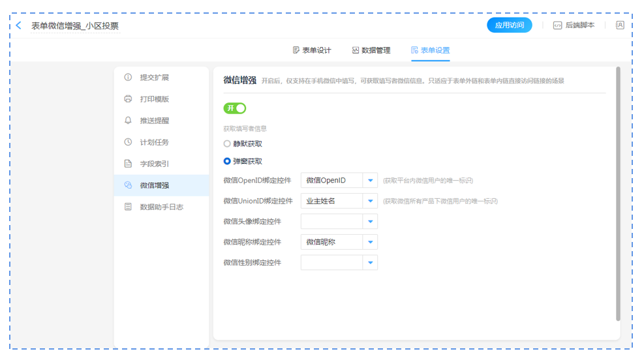
Task: Open 数据助手日志 in the sidebar
Action: [161, 207]
